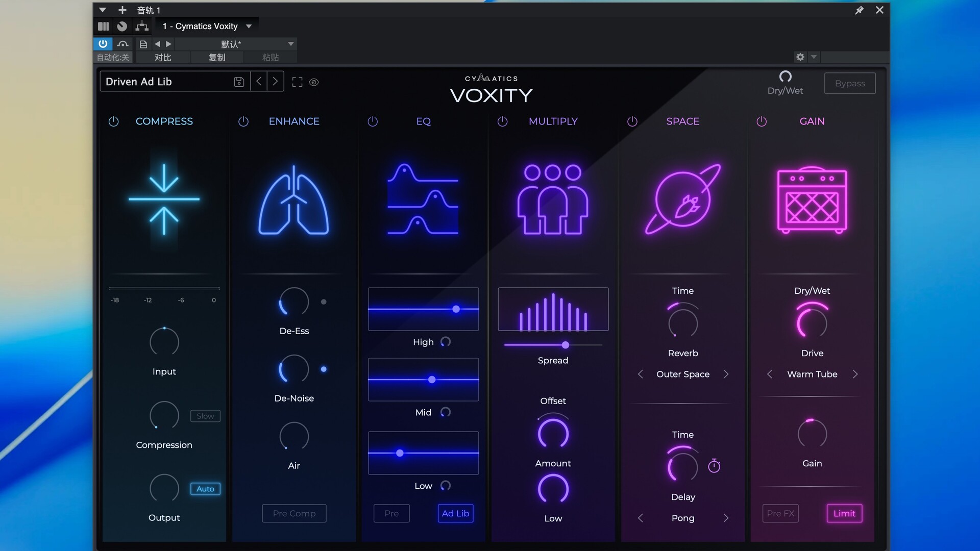Click the Low band Q knob icon
This screenshot has width=980, height=551.
click(446, 486)
